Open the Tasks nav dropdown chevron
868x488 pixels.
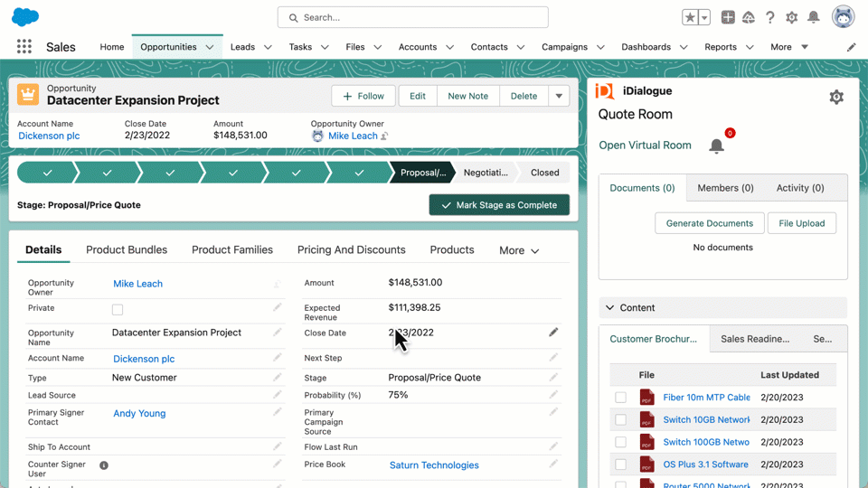(325, 47)
